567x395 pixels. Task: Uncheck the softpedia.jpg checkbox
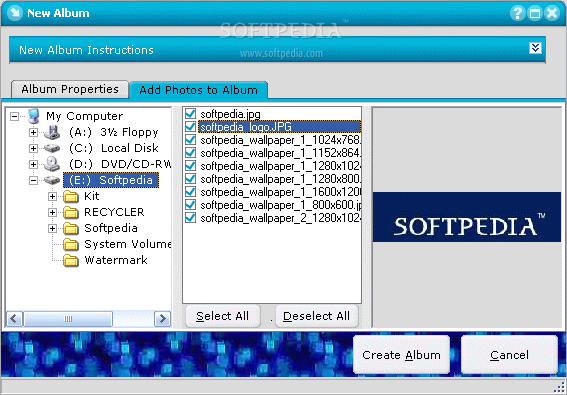pyautogui.click(x=190, y=114)
